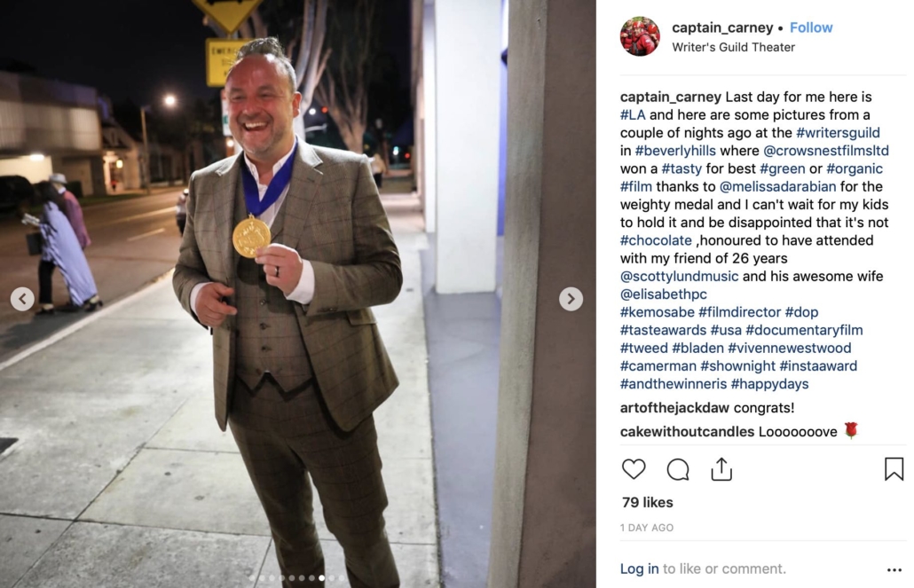This screenshot has width=914, height=588.
Task: Open the #beverlyhills hashtag
Action: tap(675, 151)
